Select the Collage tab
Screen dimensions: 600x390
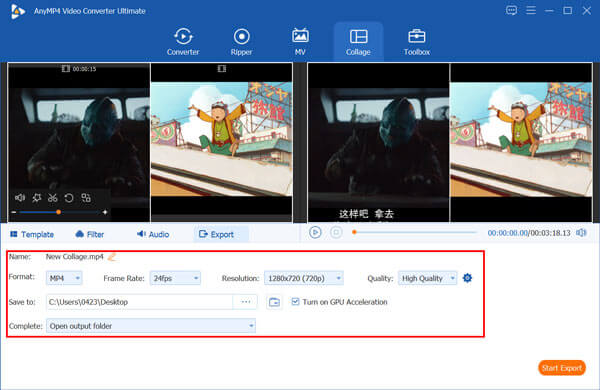[358, 42]
